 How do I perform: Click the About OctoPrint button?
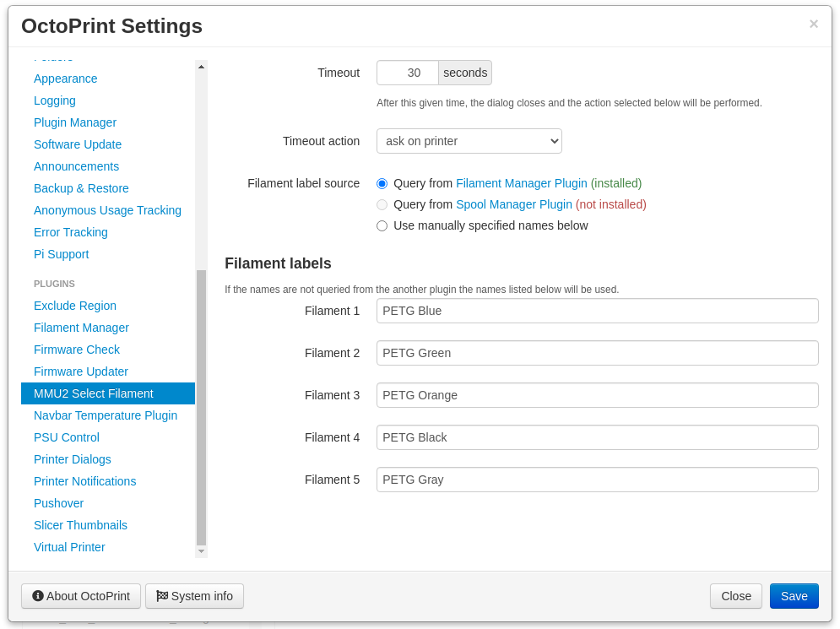pyautogui.click(x=81, y=596)
